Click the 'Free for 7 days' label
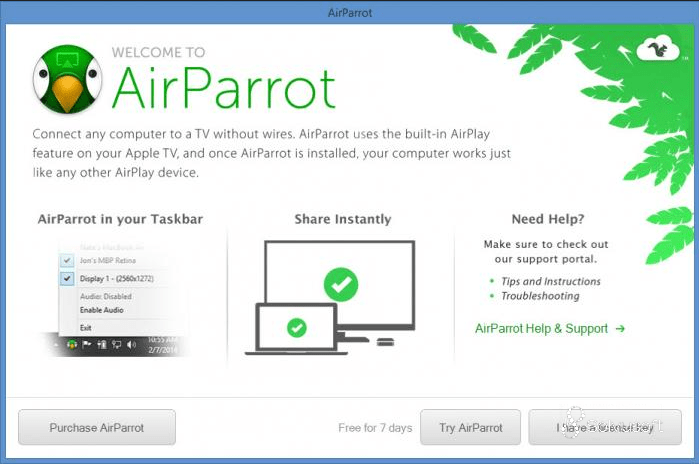The height and width of the screenshot is (464, 699). point(375,428)
